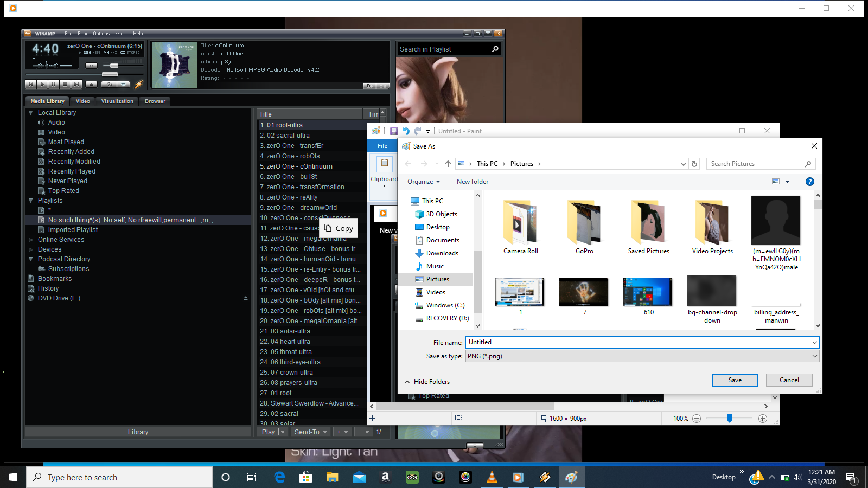Skip to next track in Winamp
The height and width of the screenshot is (488, 868).
pyautogui.click(x=76, y=84)
